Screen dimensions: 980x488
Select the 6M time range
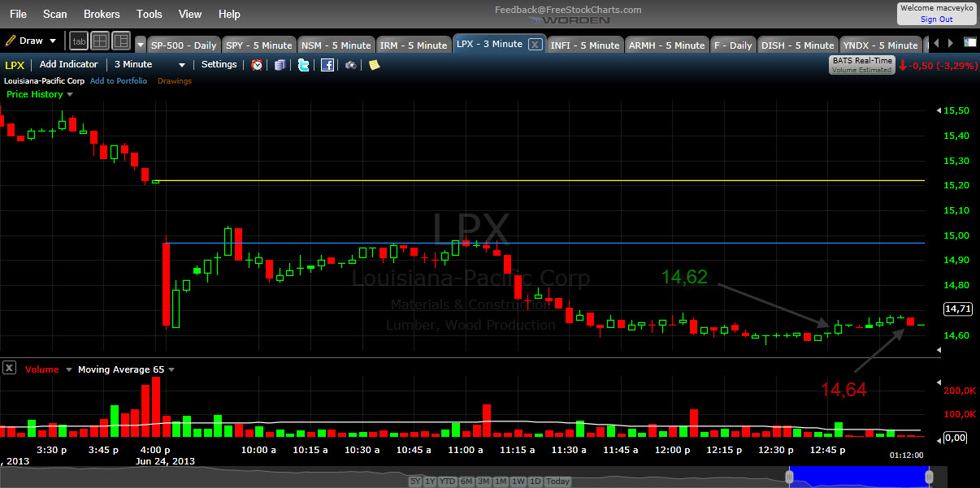coord(466,482)
